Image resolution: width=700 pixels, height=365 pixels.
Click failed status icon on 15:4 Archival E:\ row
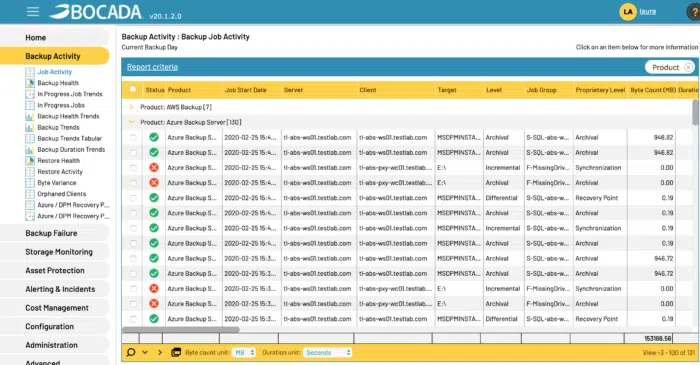pyautogui.click(x=154, y=182)
